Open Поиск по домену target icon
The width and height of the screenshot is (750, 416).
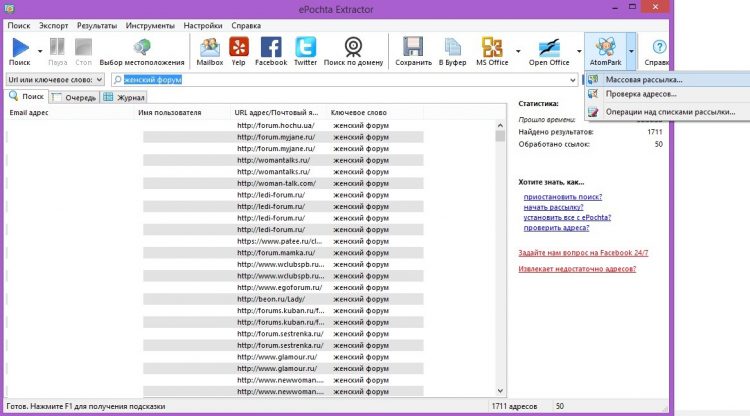tap(353, 47)
